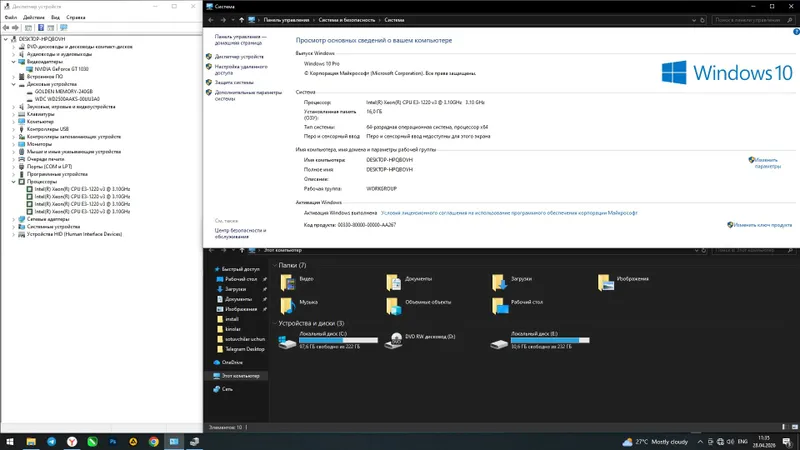
Task: Open the Справка menu in Device Manager
Action: (76, 17)
